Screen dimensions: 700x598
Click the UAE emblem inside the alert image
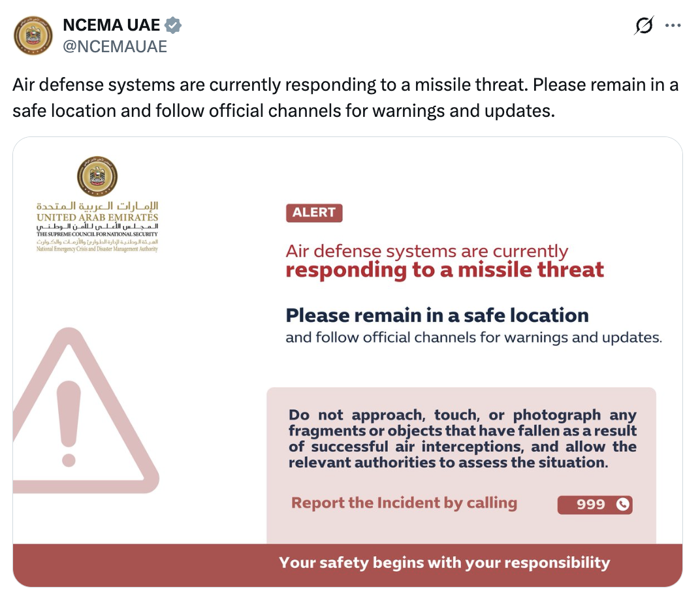97,176
